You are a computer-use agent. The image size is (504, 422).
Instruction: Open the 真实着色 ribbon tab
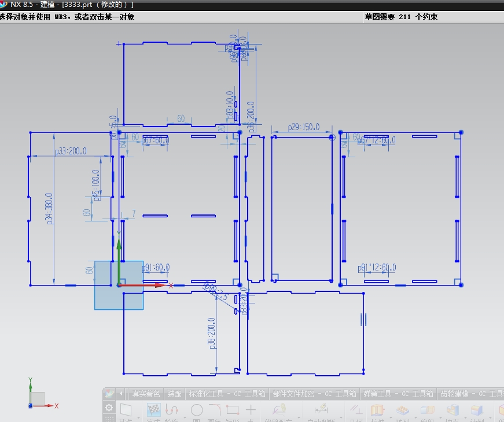pos(146,394)
